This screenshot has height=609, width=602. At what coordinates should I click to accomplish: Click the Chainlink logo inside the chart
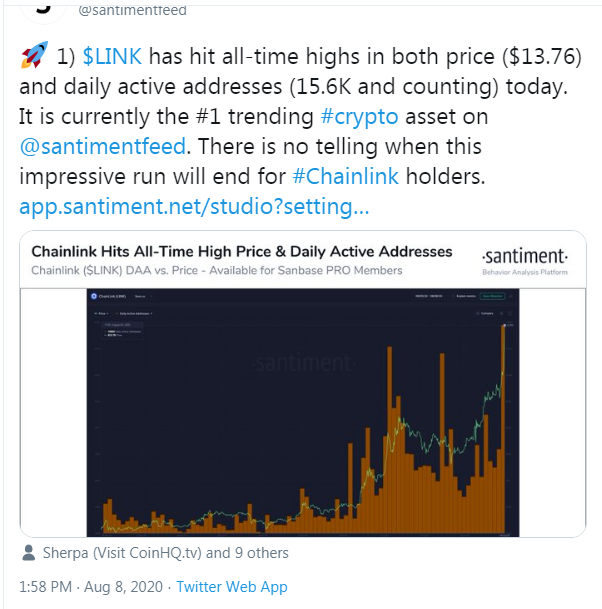coord(92,296)
